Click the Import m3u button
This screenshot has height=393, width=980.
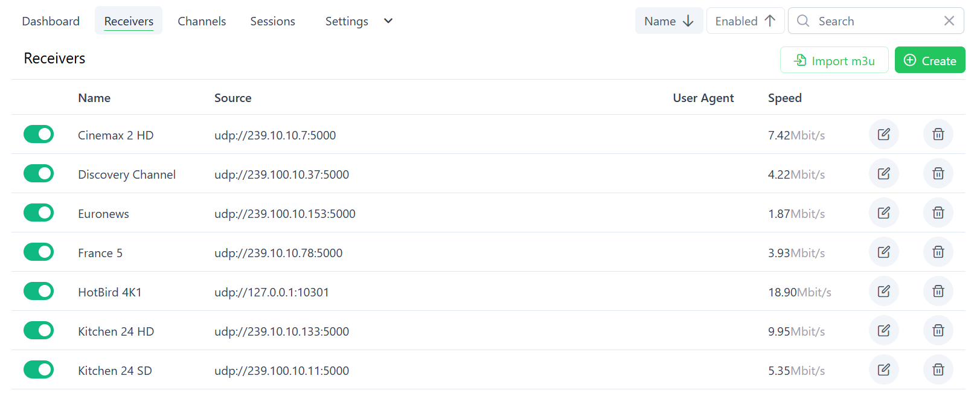(x=834, y=60)
